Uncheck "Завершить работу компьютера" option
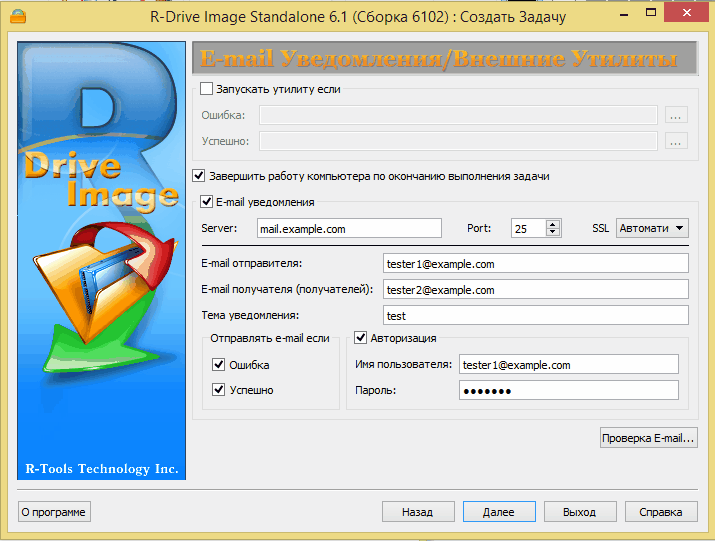This screenshot has height=541, width=715. point(198,176)
